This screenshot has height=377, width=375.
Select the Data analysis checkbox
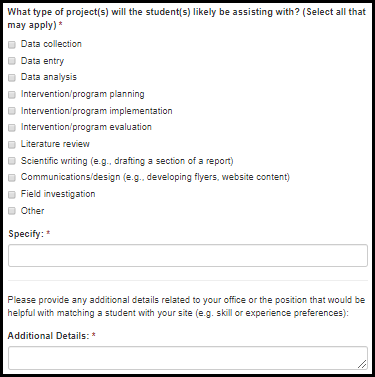click(12, 78)
